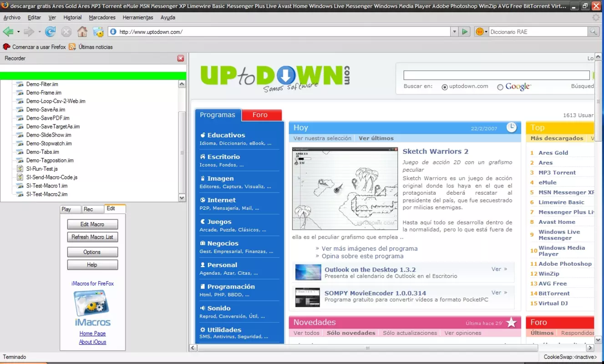
Task: Open the iMacros Home Page link
Action: pyautogui.click(x=92, y=334)
